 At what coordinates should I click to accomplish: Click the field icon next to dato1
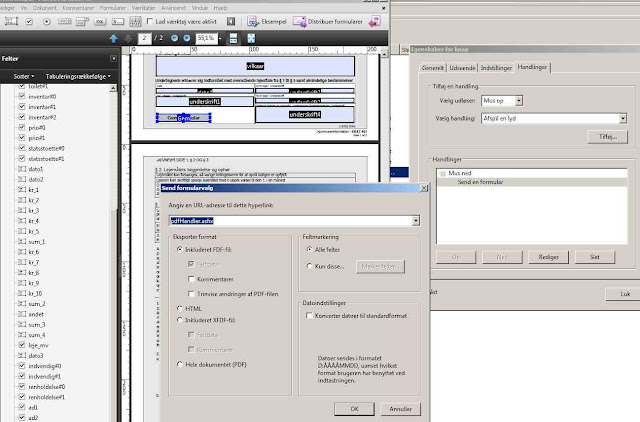click(x=22, y=169)
